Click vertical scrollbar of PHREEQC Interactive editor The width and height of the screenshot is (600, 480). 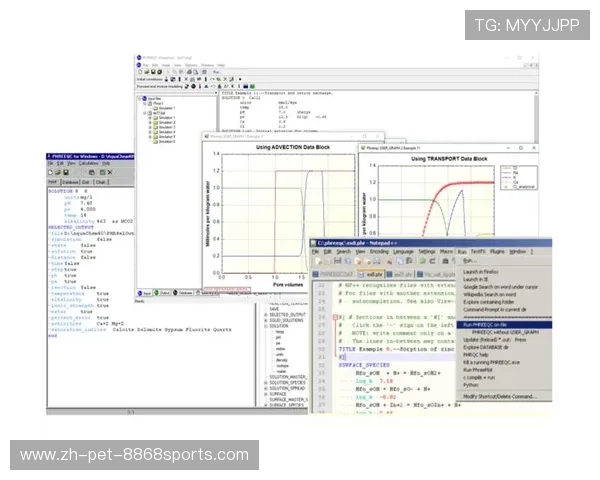(536, 117)
